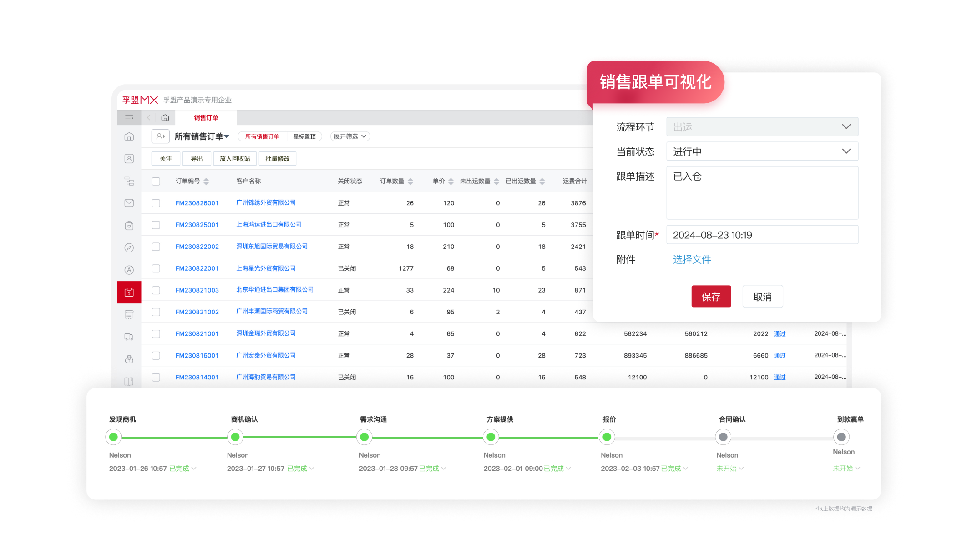This screenshot has height=560, width=967.
Task: Click the delivery truck icon in the sidebar
Action: click(x=129, y=337)
